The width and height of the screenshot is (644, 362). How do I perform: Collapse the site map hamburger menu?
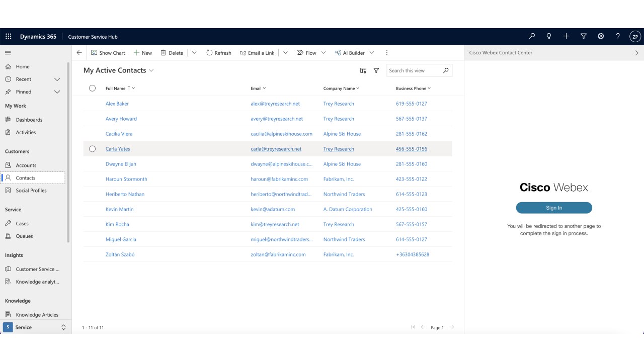pyautogui.click(x=8, y=53)
